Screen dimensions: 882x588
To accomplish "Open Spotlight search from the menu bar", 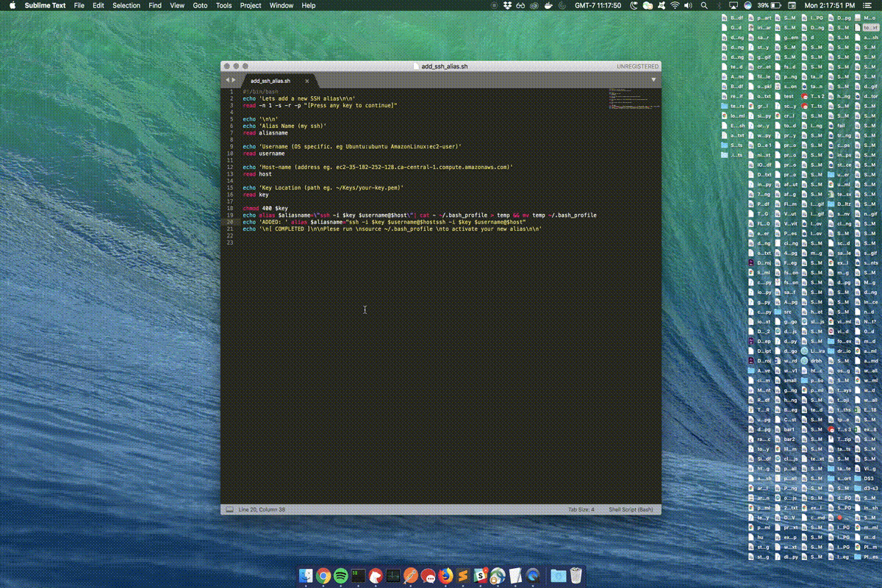I will click(703, 5).
